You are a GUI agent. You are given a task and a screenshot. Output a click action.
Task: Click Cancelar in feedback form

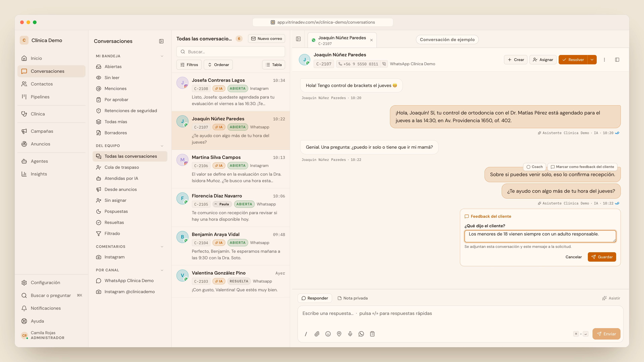(x=574, y=257)
